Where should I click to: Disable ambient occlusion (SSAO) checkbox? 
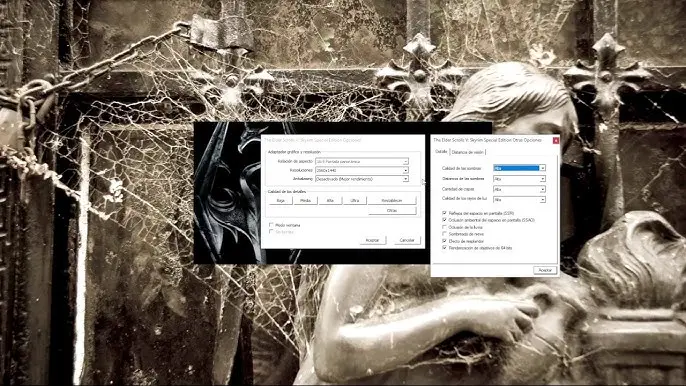coord(444,220)
